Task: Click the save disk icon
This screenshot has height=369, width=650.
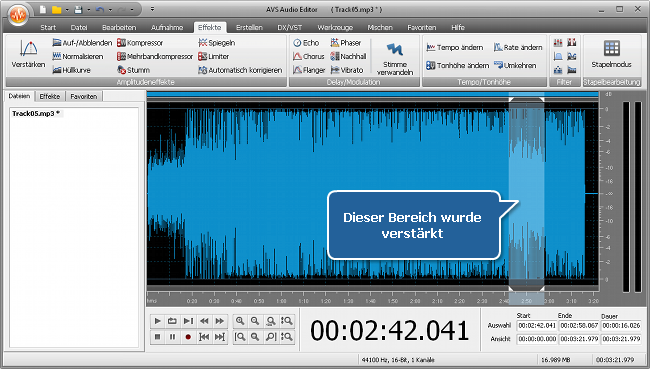Action: coord(78,10)
